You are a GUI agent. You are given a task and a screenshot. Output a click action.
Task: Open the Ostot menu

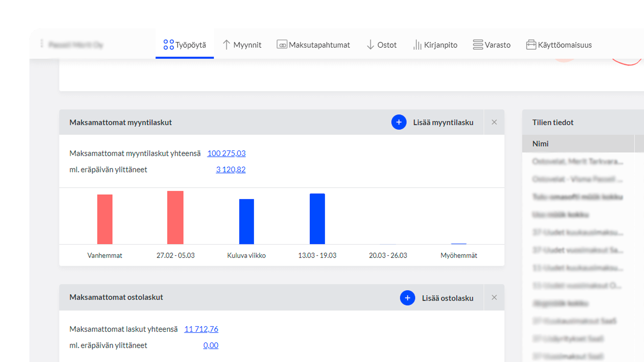pyautogui.click(x=381, y=45)
